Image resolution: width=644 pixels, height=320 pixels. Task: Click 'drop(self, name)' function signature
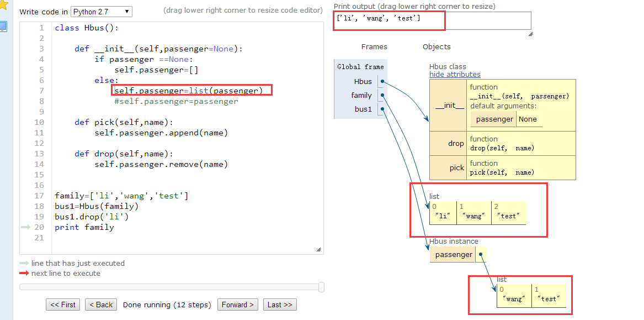(502, 148)
